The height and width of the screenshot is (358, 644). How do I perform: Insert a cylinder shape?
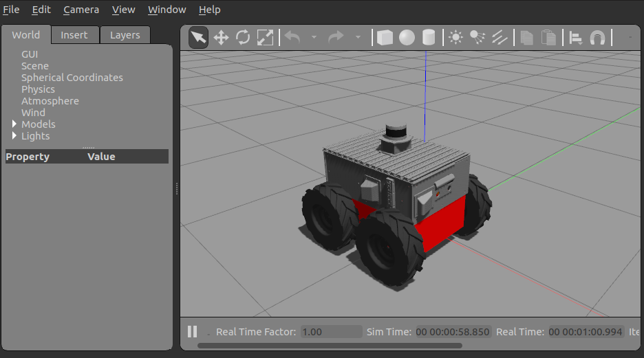coord(429,37)
